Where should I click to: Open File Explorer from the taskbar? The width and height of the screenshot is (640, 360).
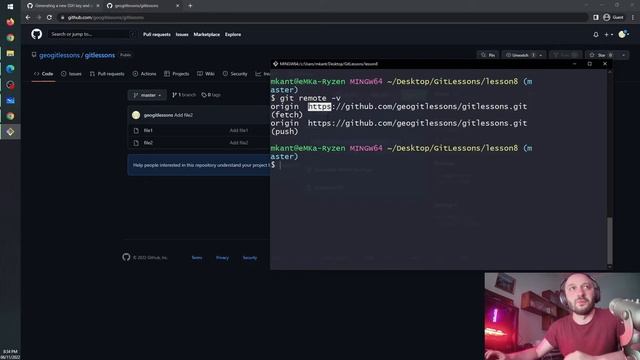(10, 53)
